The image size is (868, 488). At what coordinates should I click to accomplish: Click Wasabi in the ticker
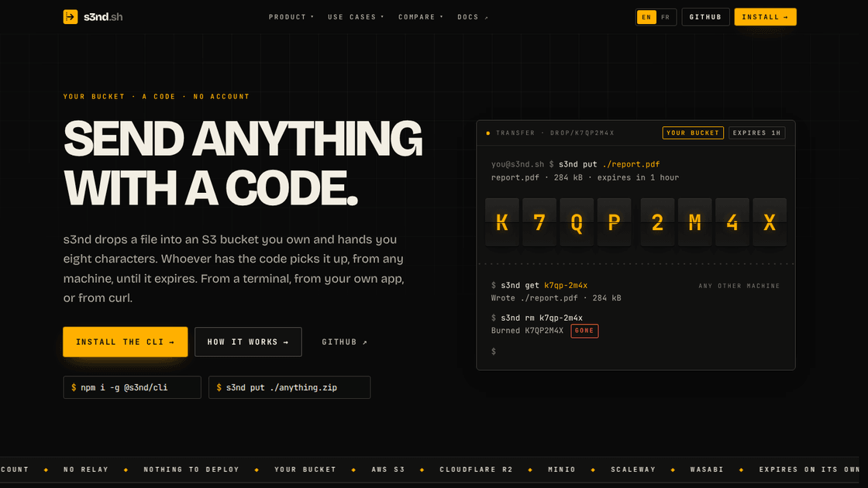pos(707,469)
